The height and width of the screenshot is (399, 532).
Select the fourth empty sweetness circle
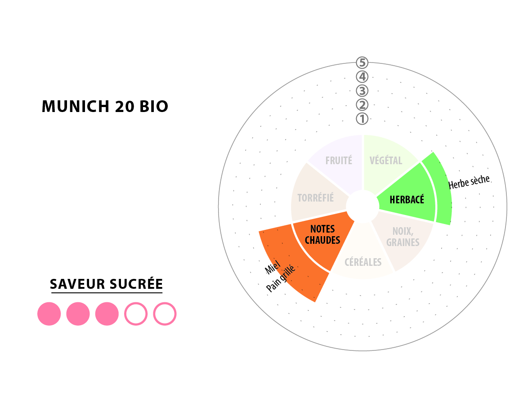pos(136,314)
